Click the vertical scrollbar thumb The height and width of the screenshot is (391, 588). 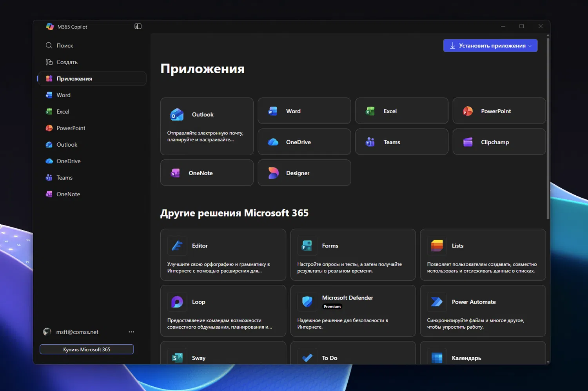coord(548,128)
